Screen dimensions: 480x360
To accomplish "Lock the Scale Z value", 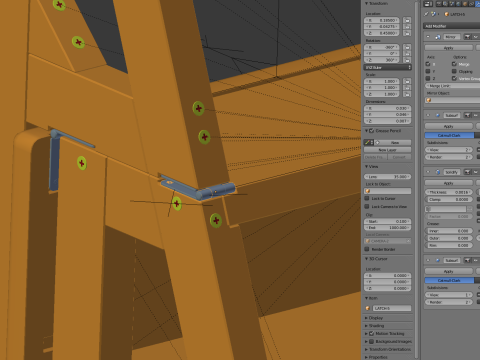I will [x=407, y=94].
